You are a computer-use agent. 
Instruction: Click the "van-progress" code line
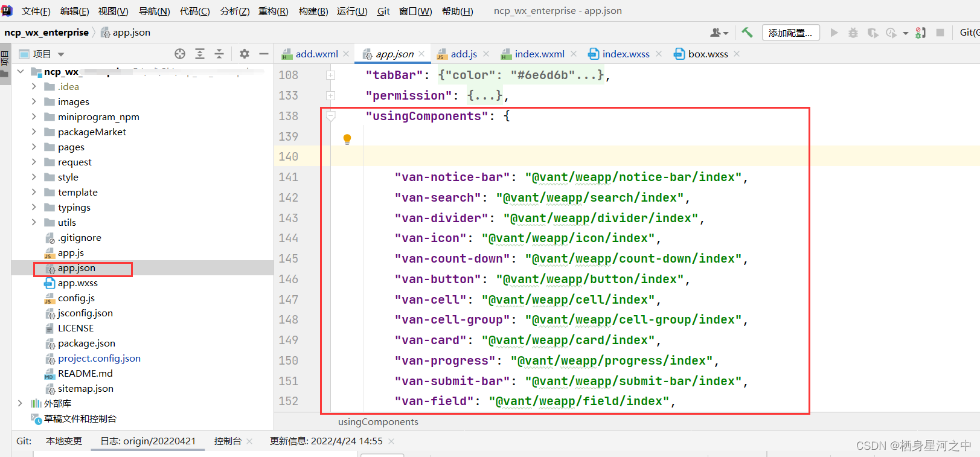[556, 360]
